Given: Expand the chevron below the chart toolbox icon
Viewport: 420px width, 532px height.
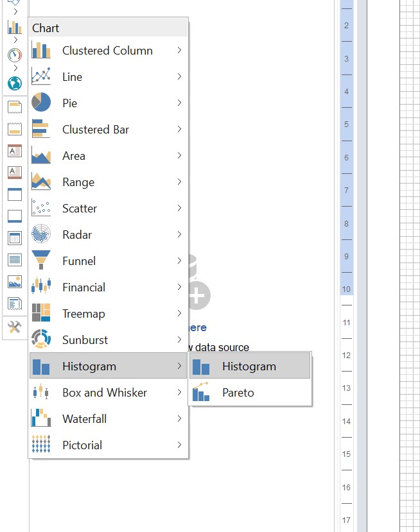Looking at the screenshot, I should click(x=15, y=40).
